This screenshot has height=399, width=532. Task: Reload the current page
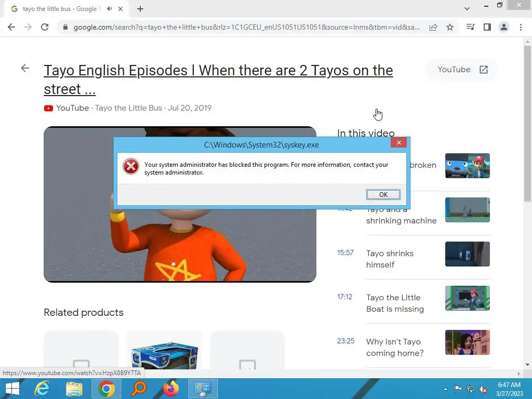coord(45,27)
